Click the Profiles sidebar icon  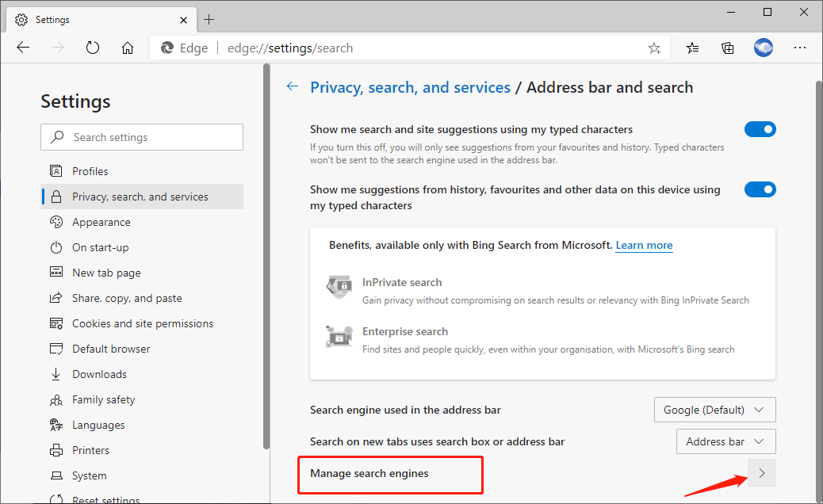[x=56, y=171]
